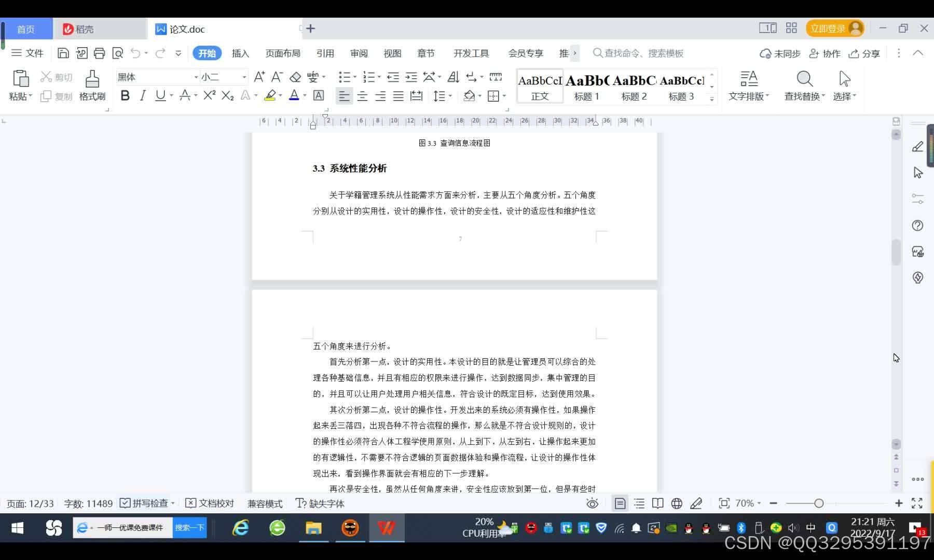The height and width of the screenshot is (560, 934).
Task: Toggle align right paragraph
Action: (x=380, y=96)
